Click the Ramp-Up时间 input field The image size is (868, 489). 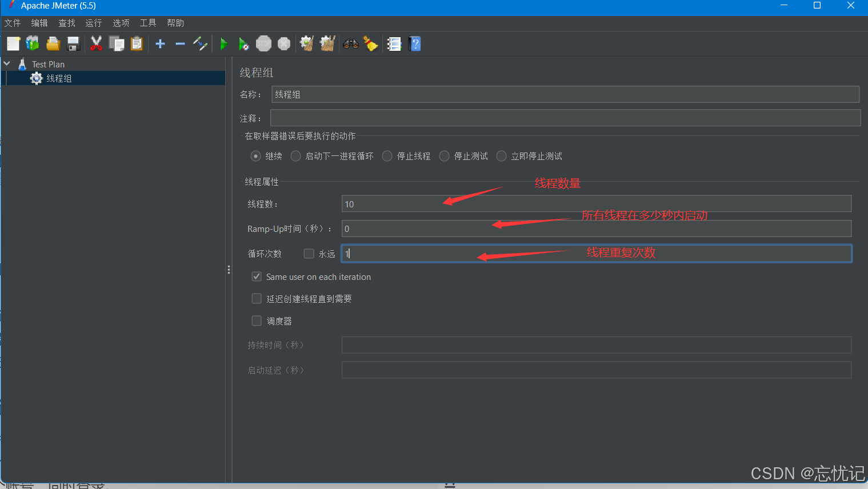597,229
